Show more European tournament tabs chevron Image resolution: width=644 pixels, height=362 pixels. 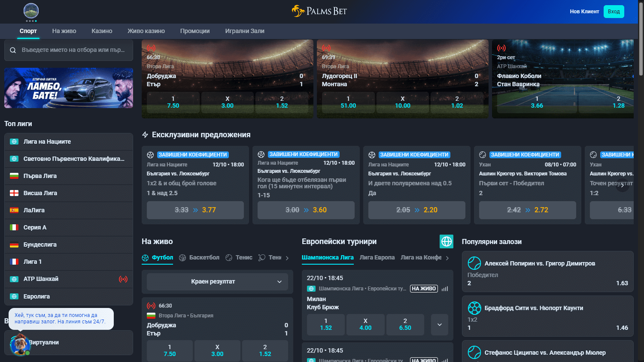447,258
